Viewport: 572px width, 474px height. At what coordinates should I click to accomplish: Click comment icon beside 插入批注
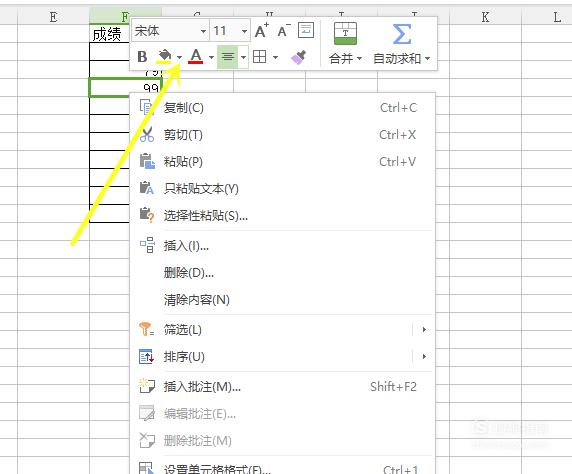tap(147, 386)
